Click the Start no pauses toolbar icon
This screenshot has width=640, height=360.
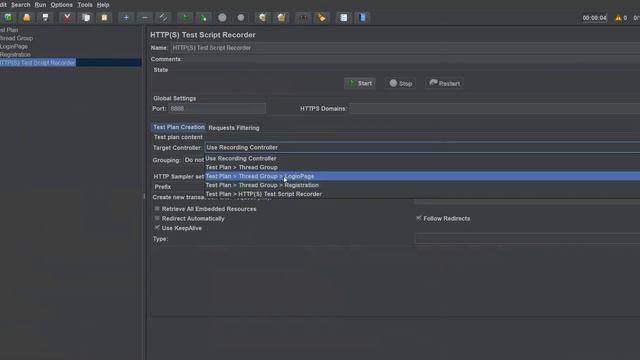point(203,18)
